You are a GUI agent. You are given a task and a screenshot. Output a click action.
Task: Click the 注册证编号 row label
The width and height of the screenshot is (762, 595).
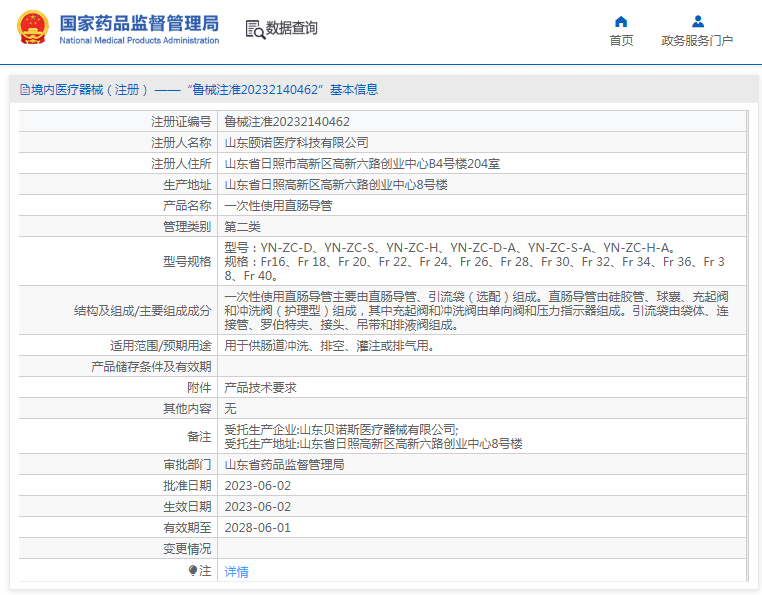pyautogui.click(x=181, y=122)
